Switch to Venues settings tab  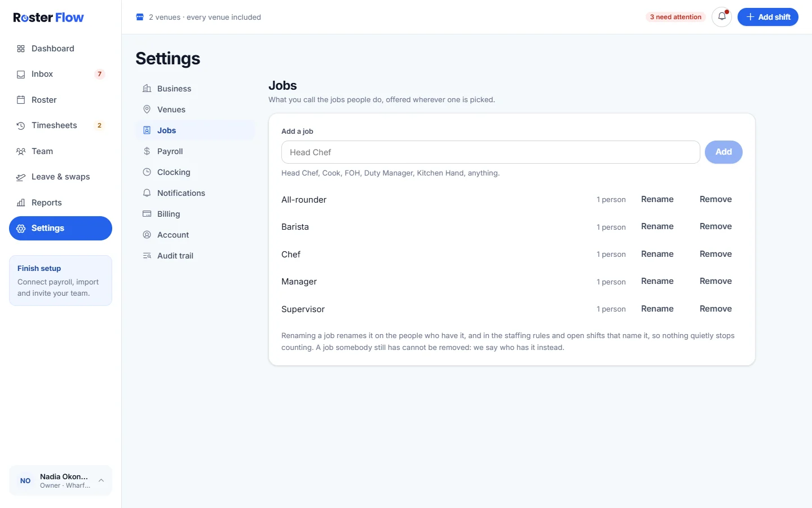tap(195, 110)
